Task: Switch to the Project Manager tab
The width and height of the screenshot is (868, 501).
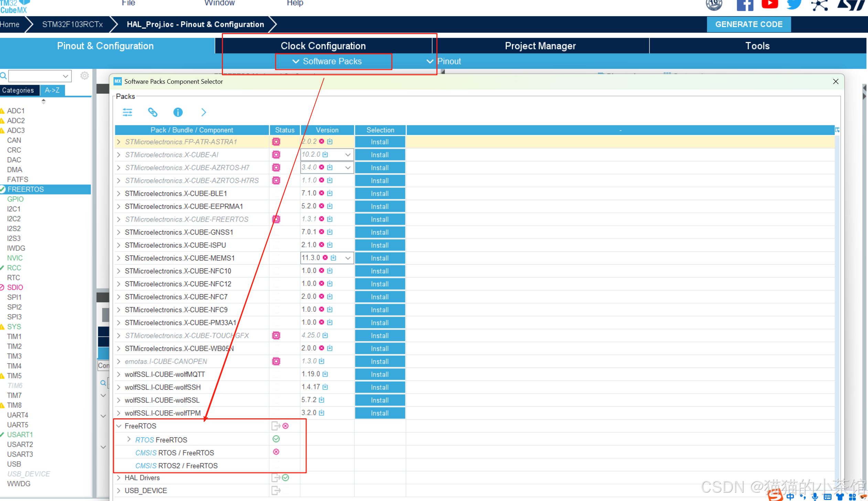Action: (x=540, y=46)
